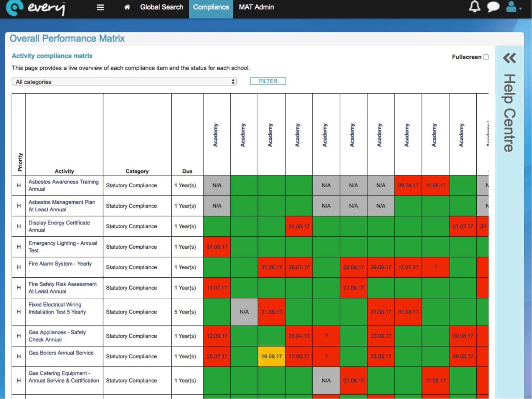This screenshot has height=399, width=532.
Task: Click red 17.08.17 cell in Gas Boilers row
Action: pyautogui.click(x=299, y=356)
